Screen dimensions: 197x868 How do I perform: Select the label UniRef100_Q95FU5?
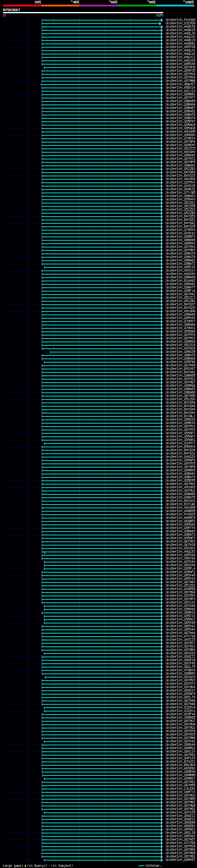180,71
